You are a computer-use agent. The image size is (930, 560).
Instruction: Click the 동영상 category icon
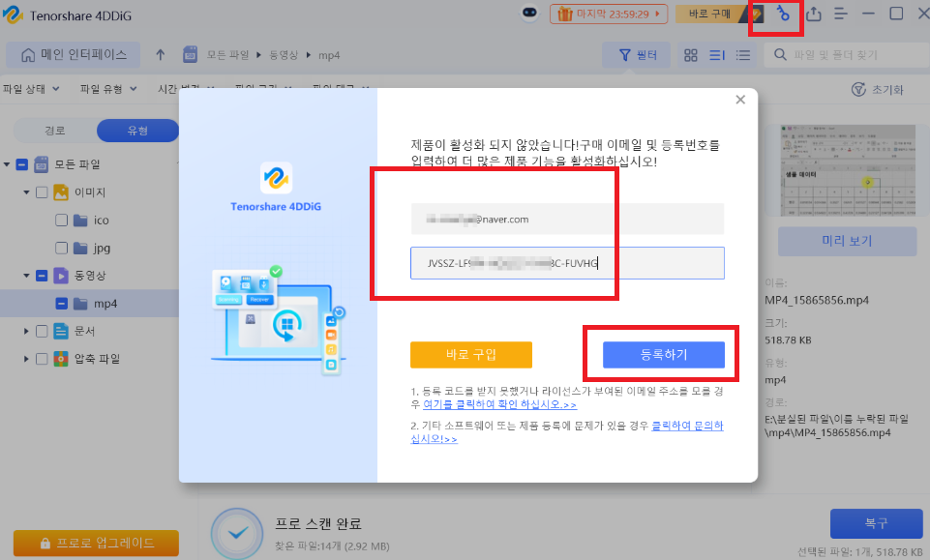coord(61,276)
